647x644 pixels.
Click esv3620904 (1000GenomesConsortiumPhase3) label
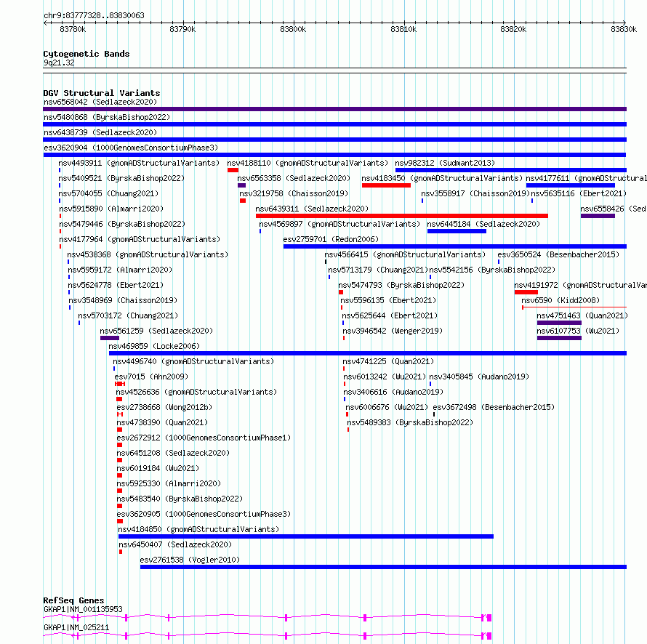tap(131, 148)
